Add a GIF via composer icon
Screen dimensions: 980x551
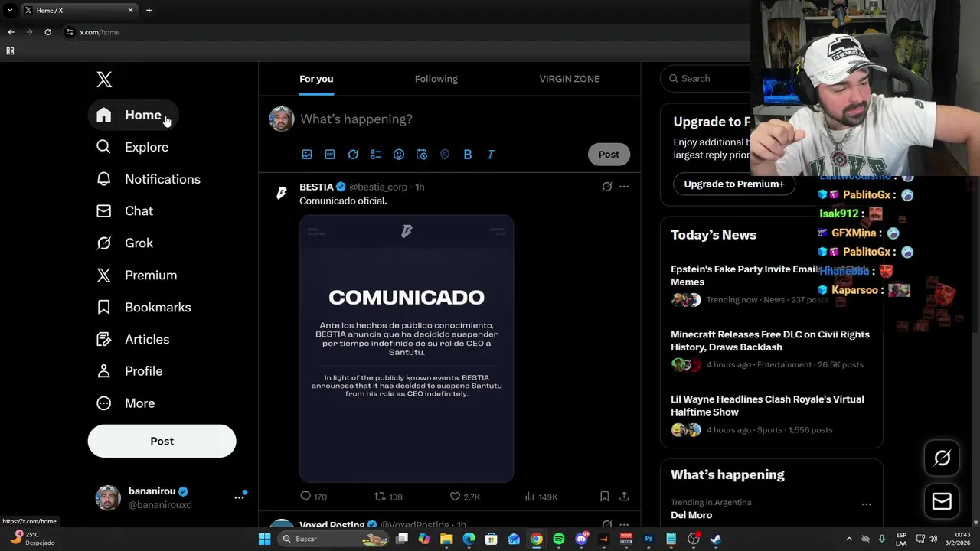click(330, 155)
